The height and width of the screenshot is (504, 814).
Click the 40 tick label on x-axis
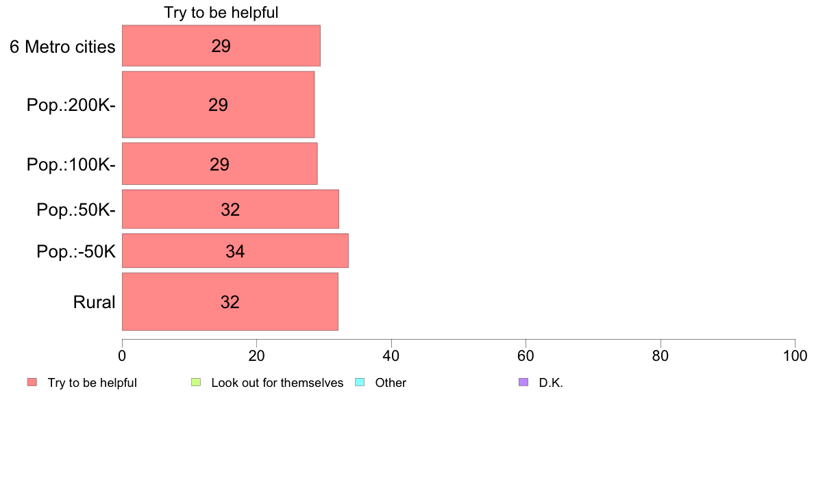click(x=391, y=355)
